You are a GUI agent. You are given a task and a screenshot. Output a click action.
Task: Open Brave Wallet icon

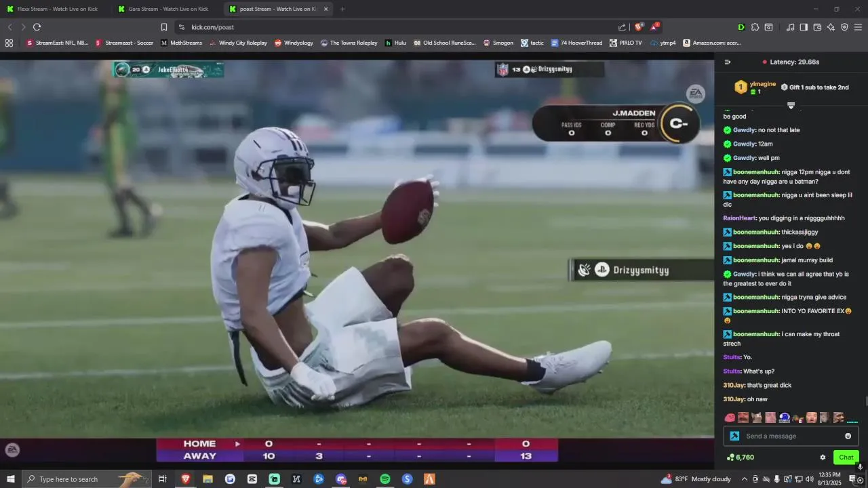817,27
